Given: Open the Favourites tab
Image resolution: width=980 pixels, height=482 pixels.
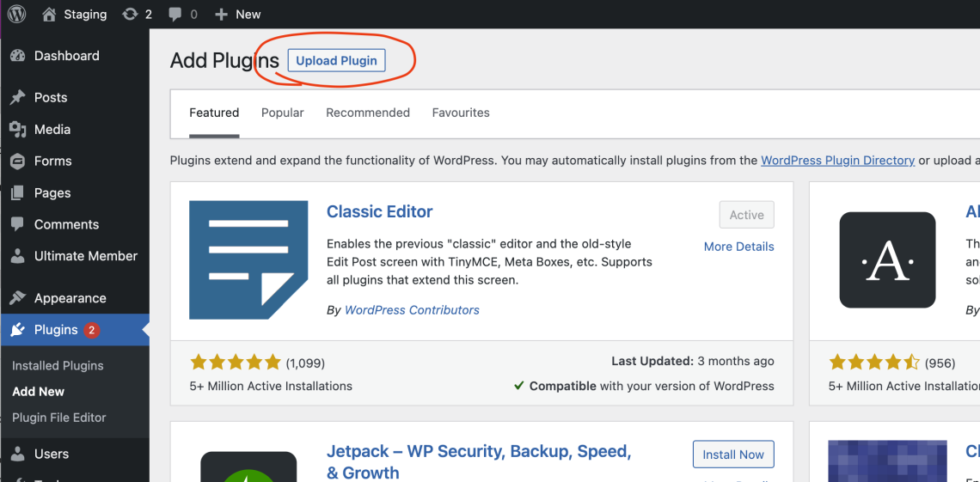Looking at the screenshot, I should click(461, 113).
